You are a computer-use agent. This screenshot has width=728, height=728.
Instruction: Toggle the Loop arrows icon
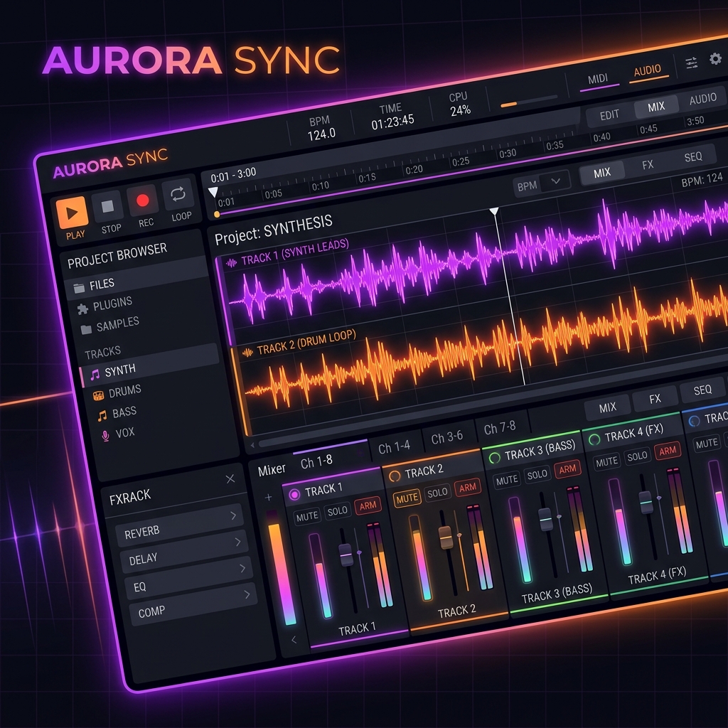(178, 193)
